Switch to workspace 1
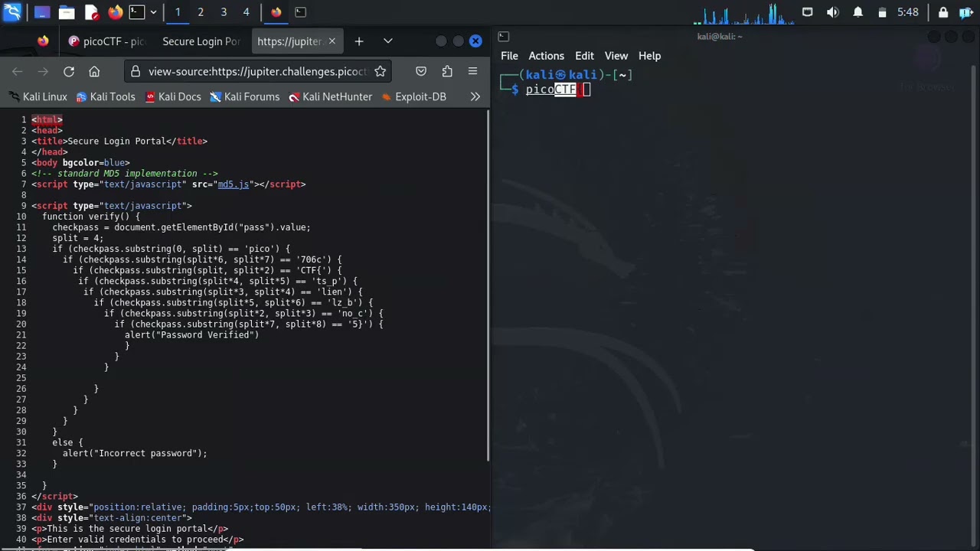The height and width of the screenshot is (551, 980). pos(178,12)
